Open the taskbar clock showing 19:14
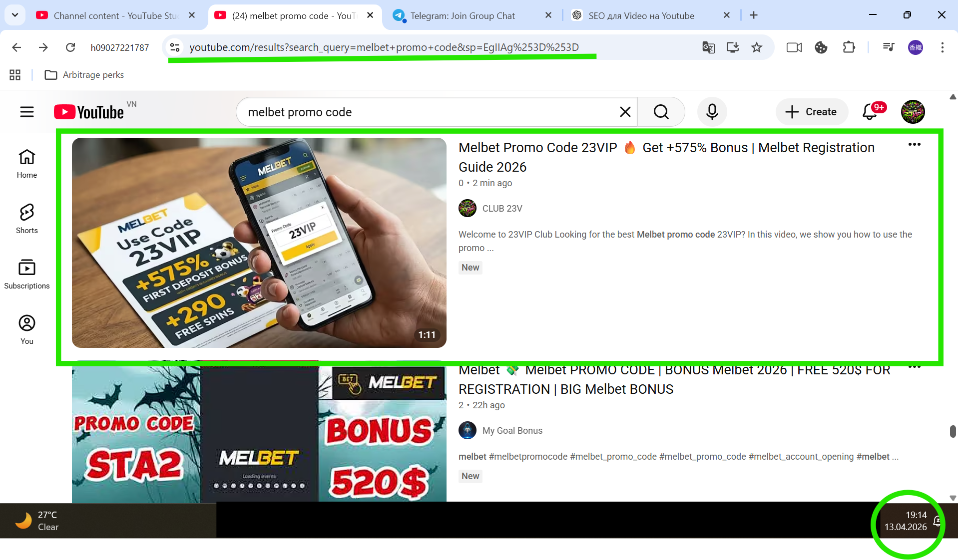The image size is (958, 560). (906, 521)
